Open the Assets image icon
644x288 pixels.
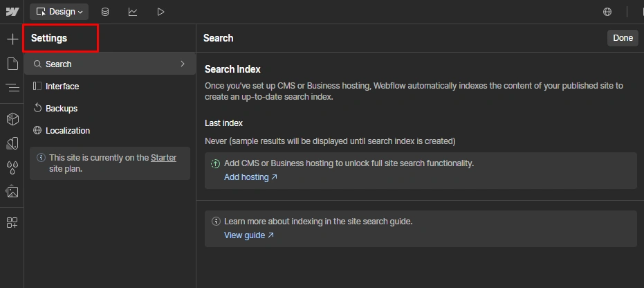(x=12, y=191)
